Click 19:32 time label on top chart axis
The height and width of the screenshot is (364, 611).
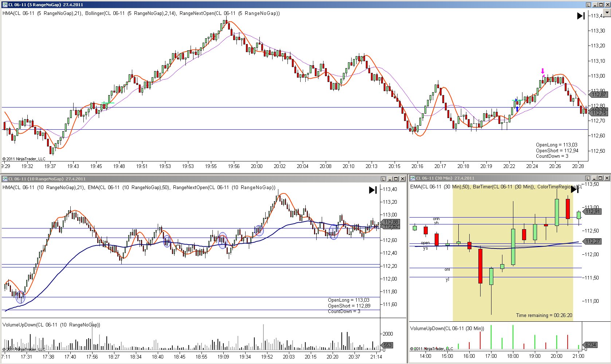[x=27, y=166]
